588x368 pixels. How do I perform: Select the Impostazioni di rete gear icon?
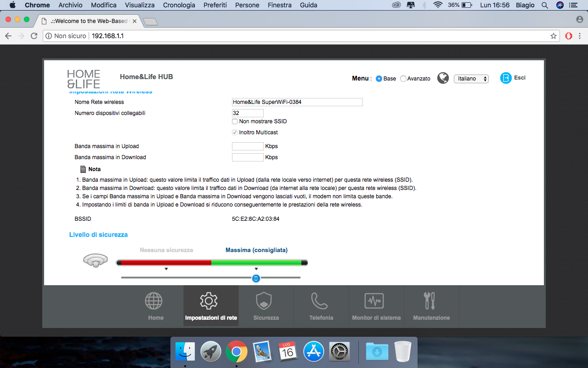pyautogui.click(x=209, y=301)
